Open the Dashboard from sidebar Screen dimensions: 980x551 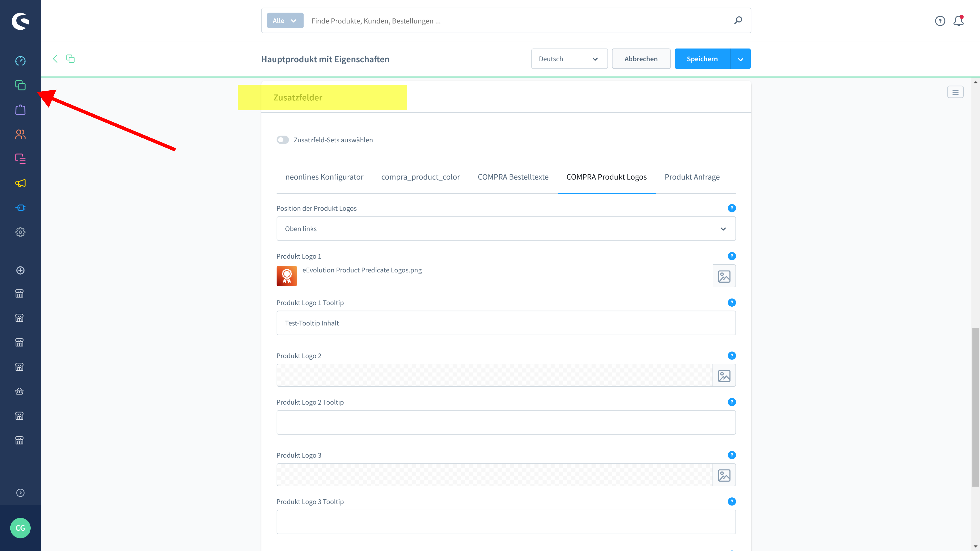tap(20, 61)
